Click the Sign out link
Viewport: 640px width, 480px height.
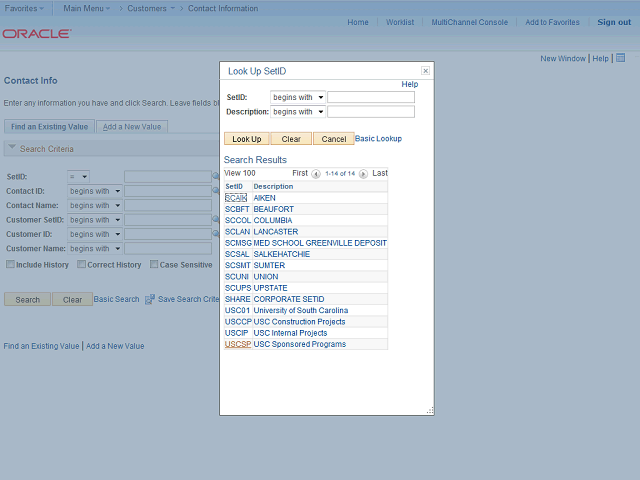click(x=614, y=22)
